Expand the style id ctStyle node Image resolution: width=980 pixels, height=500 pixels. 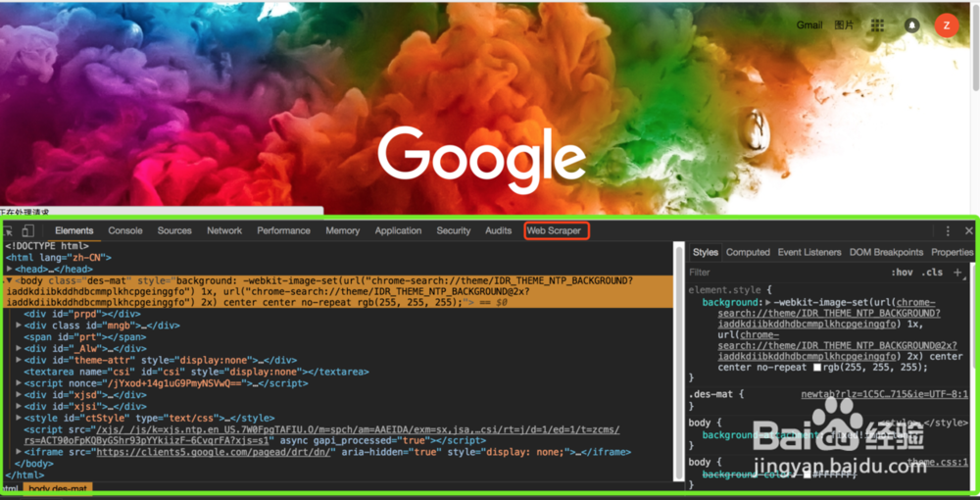(19, 418)
